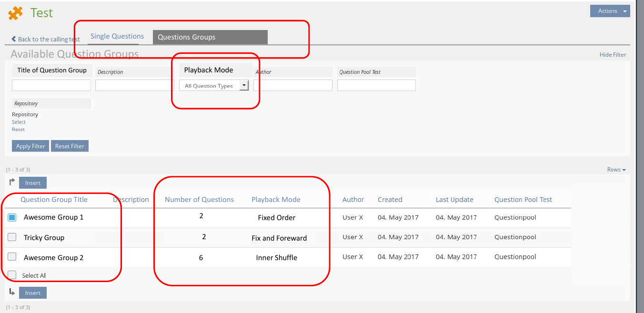Sort by Number of Questions column header

point(199,200)
